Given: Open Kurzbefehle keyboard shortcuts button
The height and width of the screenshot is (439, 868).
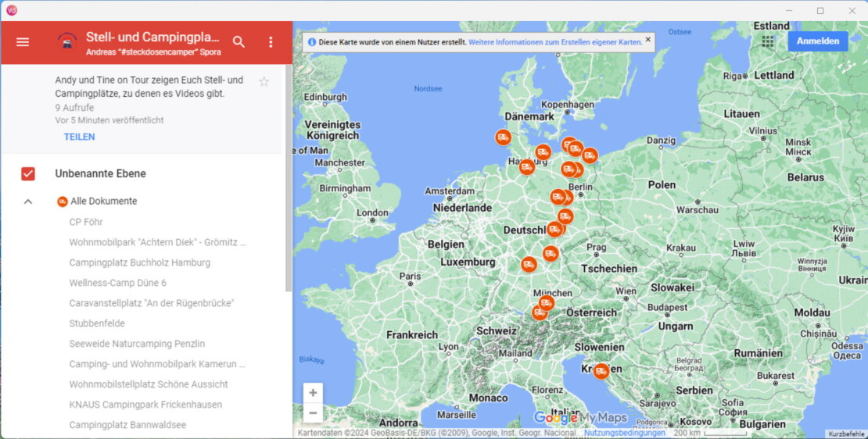Looking at the screenshot, I should [x=846, y=434].
